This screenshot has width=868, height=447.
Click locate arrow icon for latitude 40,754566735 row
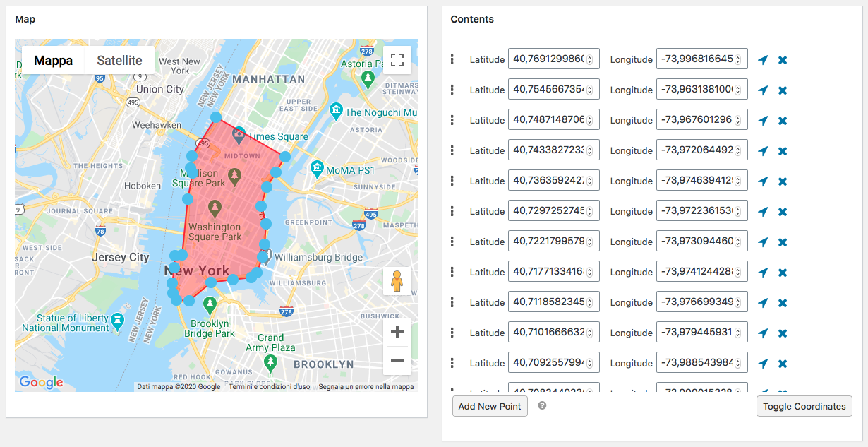[762, 90]
